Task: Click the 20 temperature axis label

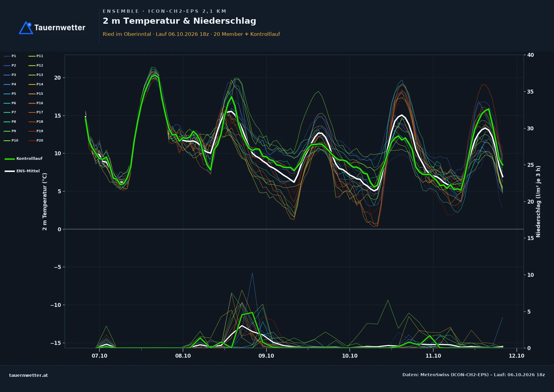Action: [57, 78]
